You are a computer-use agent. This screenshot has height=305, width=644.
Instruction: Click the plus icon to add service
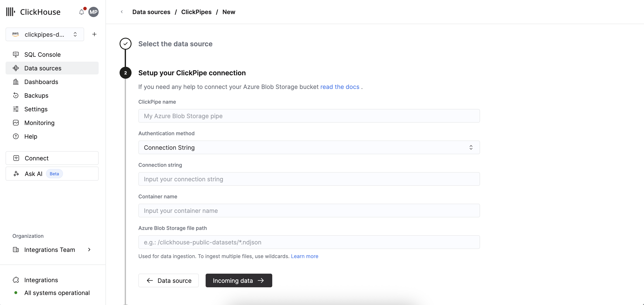pos(94,34)
